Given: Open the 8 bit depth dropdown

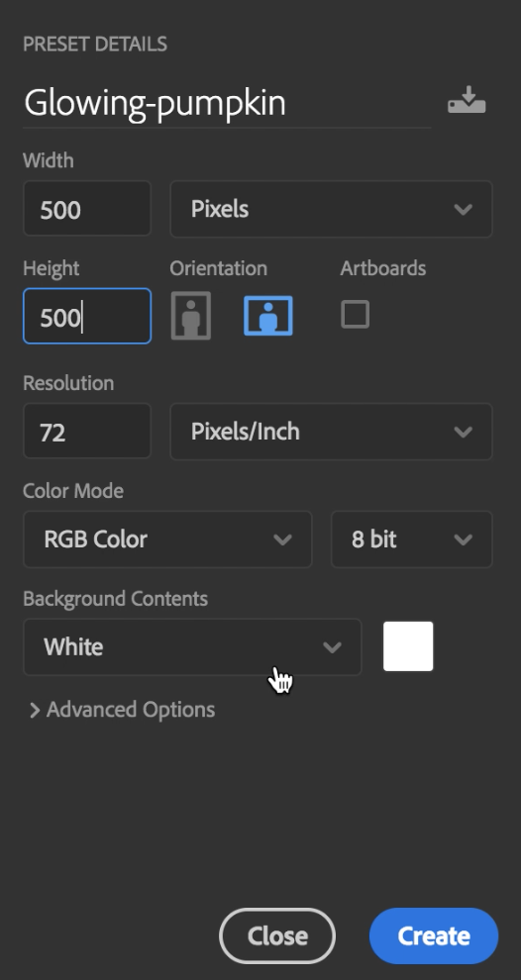Looking at the screenshot, I should [x=411, y=539].
